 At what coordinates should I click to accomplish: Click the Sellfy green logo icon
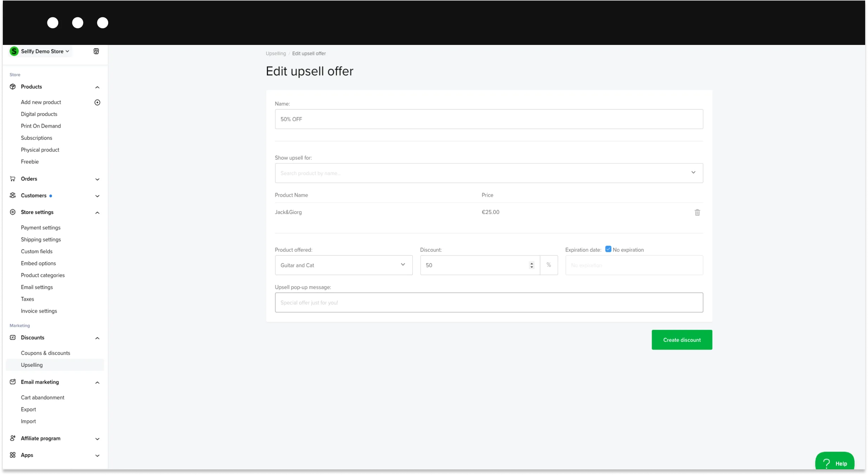(14, 51)
